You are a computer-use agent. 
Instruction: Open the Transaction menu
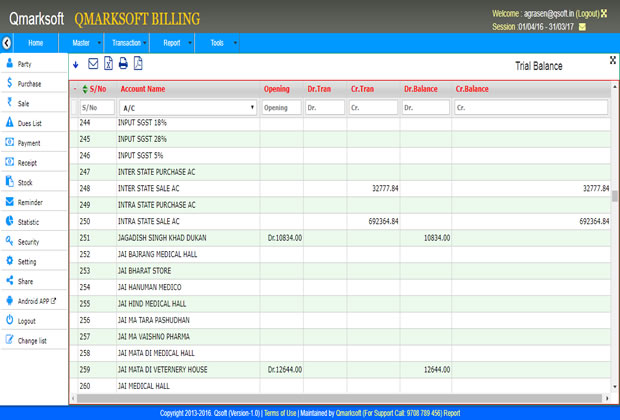tap(127, 43)
